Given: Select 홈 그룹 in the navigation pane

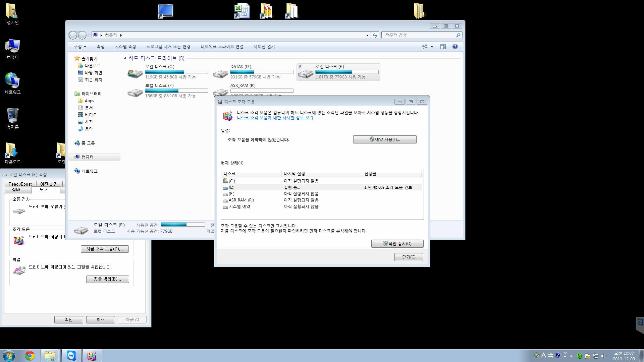Looking at the screenshot, I should tap(88, 143).
